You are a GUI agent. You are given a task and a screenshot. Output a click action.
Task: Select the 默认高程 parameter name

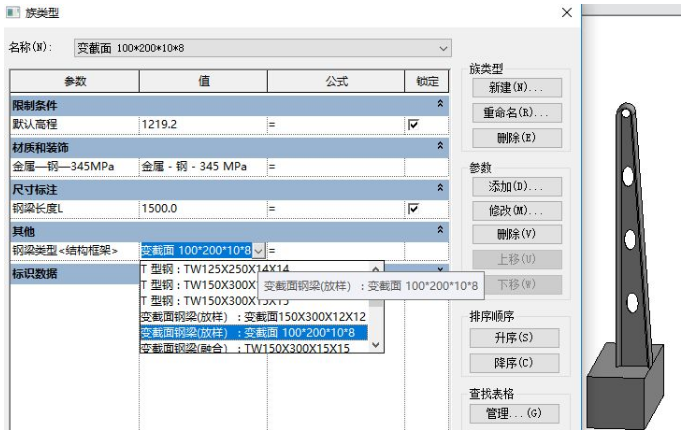tap(35, 124)
